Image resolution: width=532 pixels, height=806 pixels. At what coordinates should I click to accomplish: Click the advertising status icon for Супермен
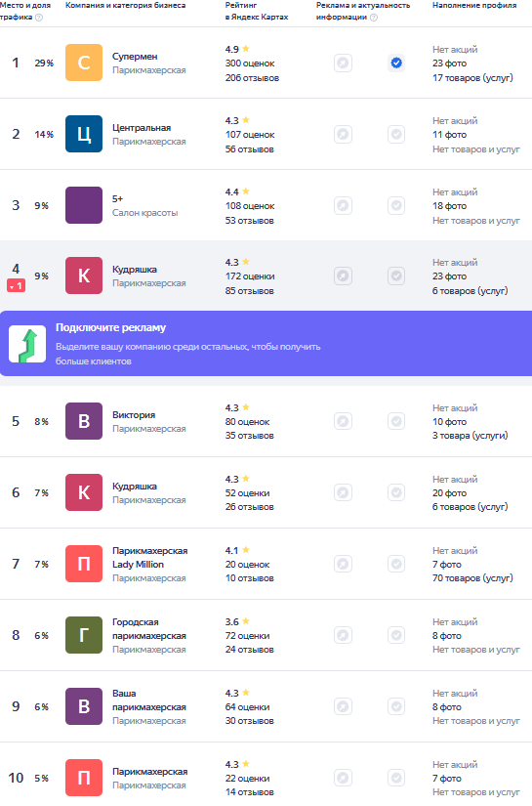(343, 64)
